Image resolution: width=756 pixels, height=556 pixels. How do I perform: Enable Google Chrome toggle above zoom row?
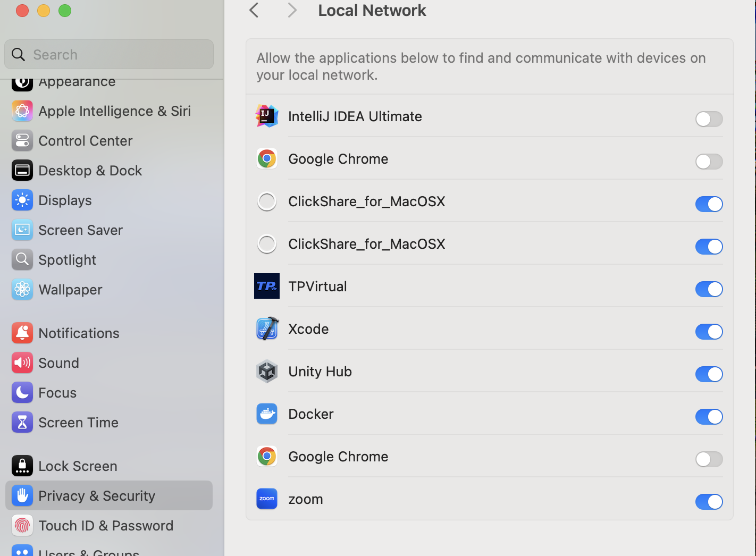coord(709,459)
